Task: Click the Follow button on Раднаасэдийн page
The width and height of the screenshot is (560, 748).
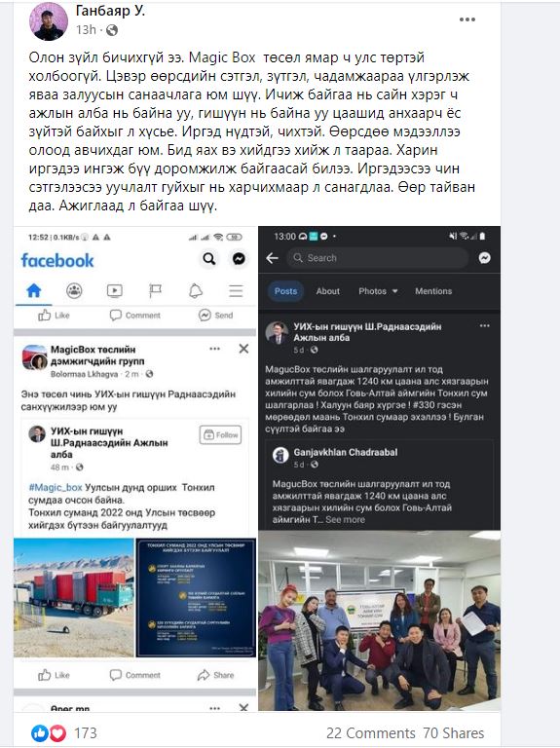Action: click(x=220, y=434)
